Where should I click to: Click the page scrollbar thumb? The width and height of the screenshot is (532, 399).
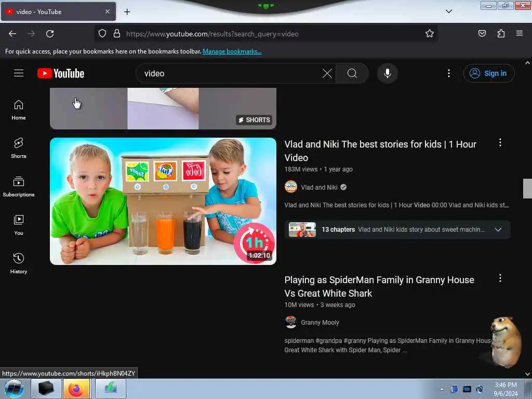[527, 188]
